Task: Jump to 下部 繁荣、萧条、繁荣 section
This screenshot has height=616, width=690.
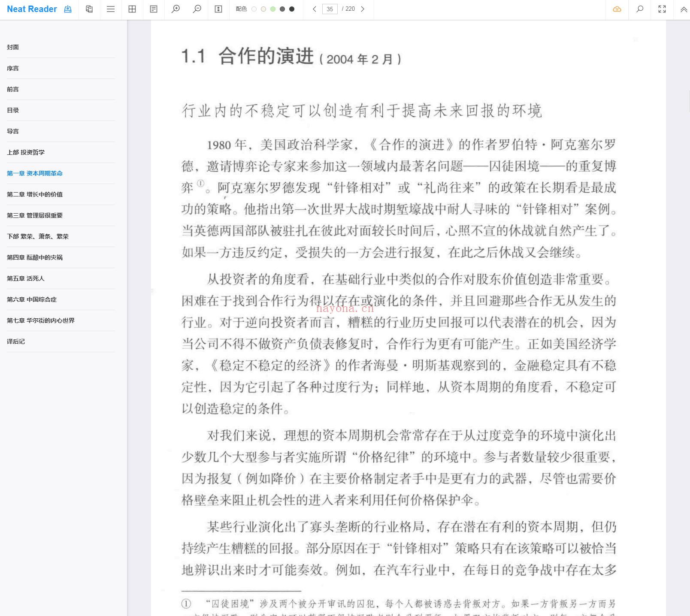Action: 61,236
